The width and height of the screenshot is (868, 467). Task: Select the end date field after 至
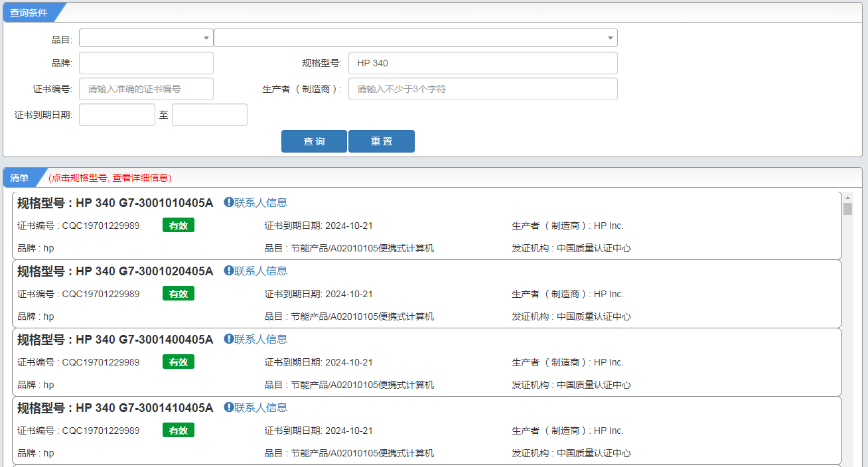click(x=210, y=115)
